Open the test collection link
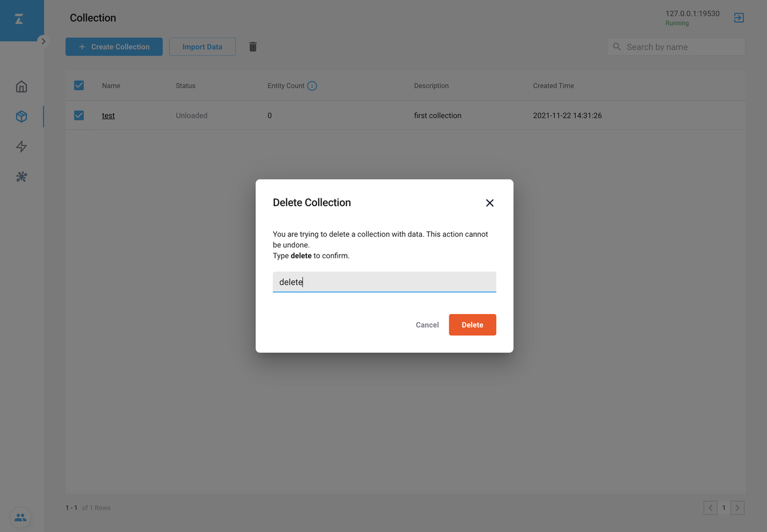 coord(108,116)
